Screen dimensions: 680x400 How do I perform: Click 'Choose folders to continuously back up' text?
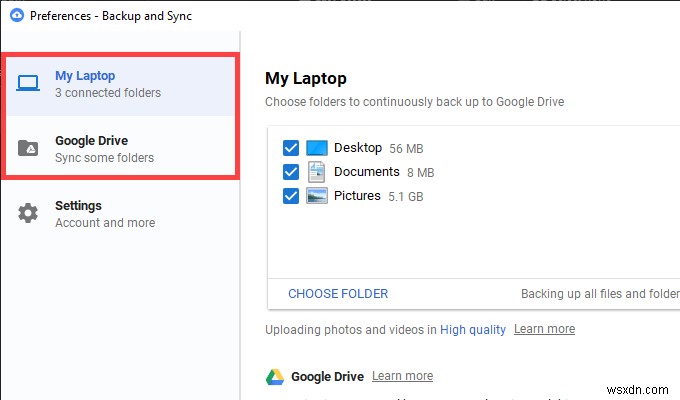click(415, 102)
